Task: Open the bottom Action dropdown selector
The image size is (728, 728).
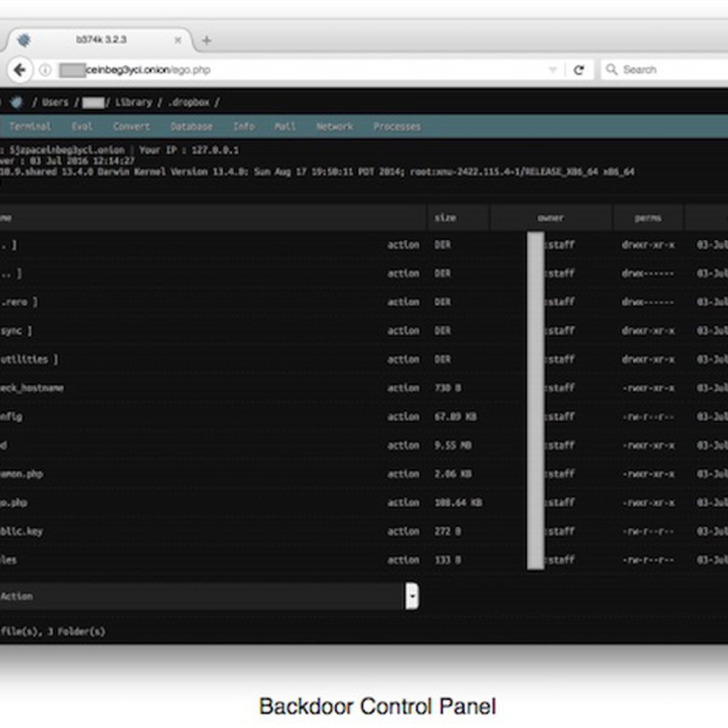Action: [x=412, y=596]
